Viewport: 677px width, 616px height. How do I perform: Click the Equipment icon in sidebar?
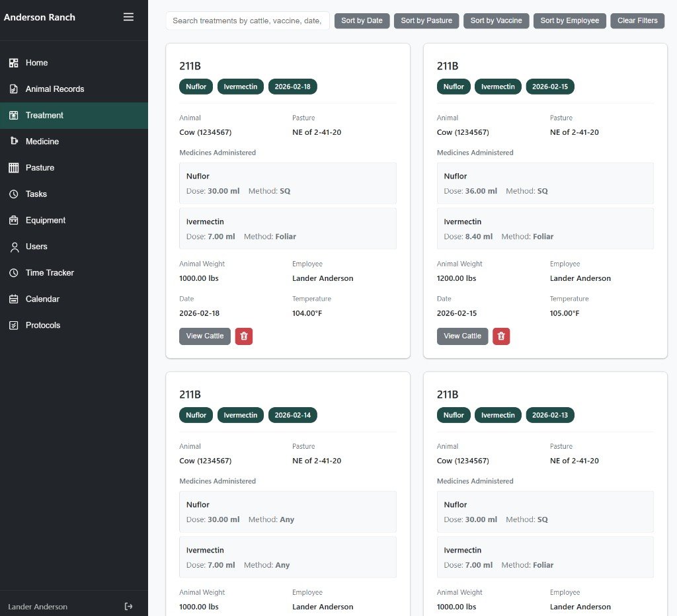13,220
